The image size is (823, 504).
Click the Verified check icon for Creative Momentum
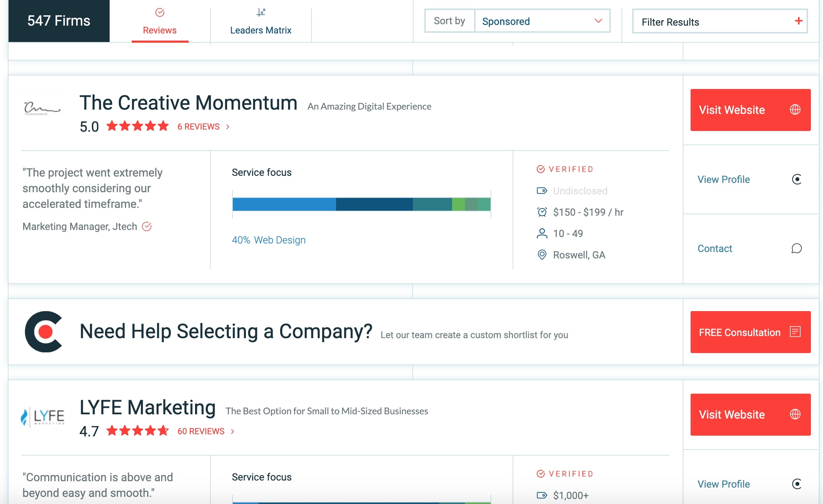541,169
